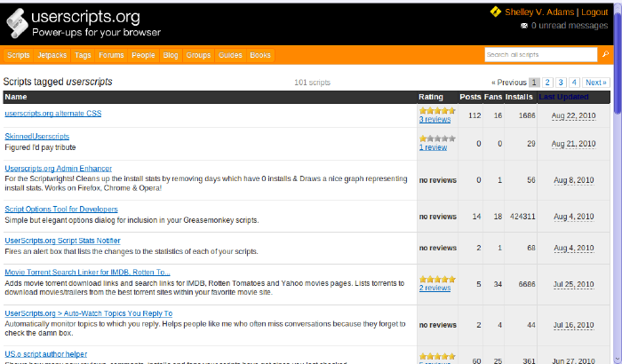Screen dimensions: 622x364
Task: Sort by Last Updated column header
Action: coord(563,97)
